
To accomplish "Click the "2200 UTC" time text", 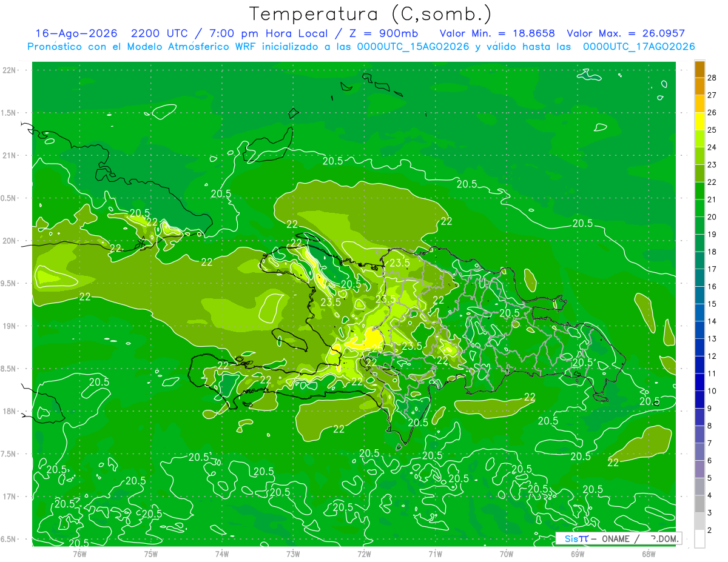I will click(161, 33).
